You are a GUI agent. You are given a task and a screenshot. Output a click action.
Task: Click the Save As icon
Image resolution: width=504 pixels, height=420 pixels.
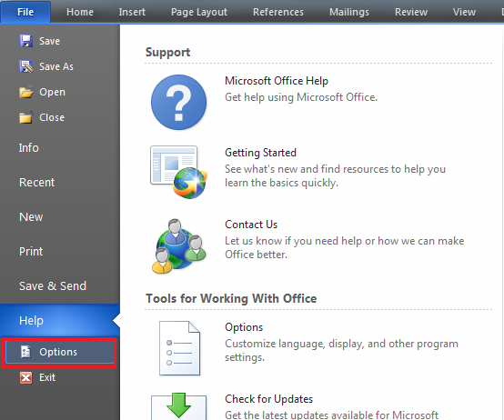click(x=26, y=66)
